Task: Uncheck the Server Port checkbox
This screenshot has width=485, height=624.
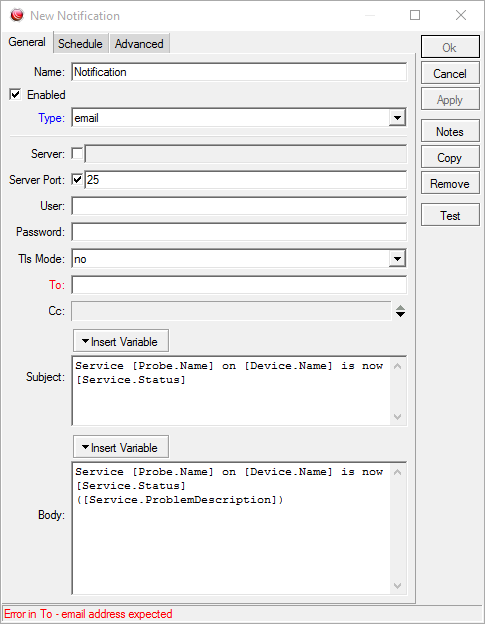Action: coord(77,179)
